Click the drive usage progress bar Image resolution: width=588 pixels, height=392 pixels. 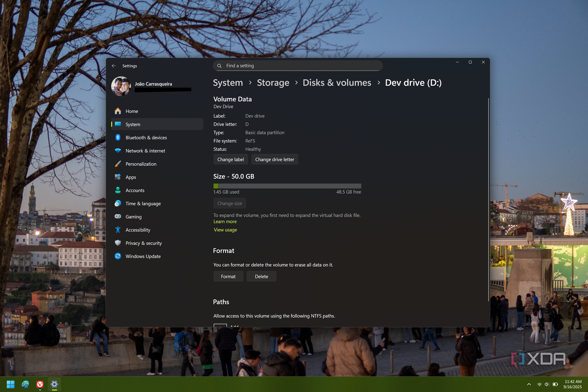[287, 186]
